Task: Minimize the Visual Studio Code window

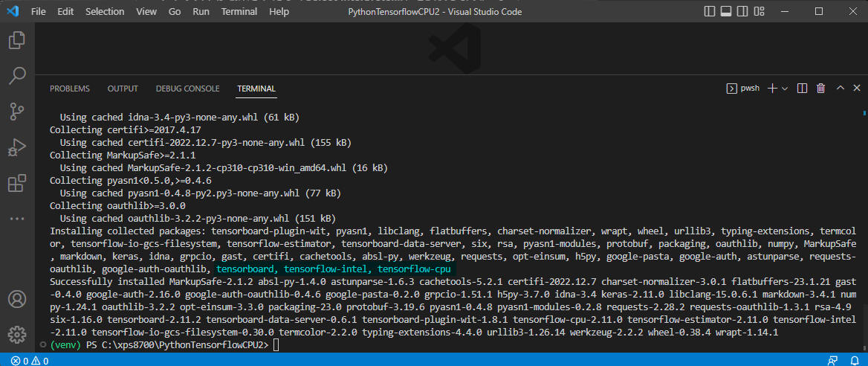Action: tap(786, 11)
